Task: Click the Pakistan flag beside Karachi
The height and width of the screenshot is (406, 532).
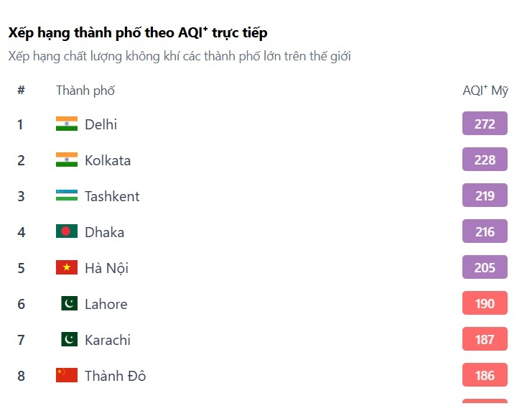Action: pyautogui.click(x=69, y=339)
